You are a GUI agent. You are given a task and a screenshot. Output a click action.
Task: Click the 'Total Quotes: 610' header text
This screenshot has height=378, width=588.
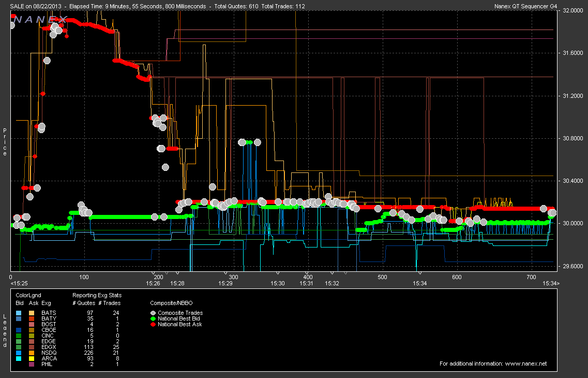tap(236, 6)
